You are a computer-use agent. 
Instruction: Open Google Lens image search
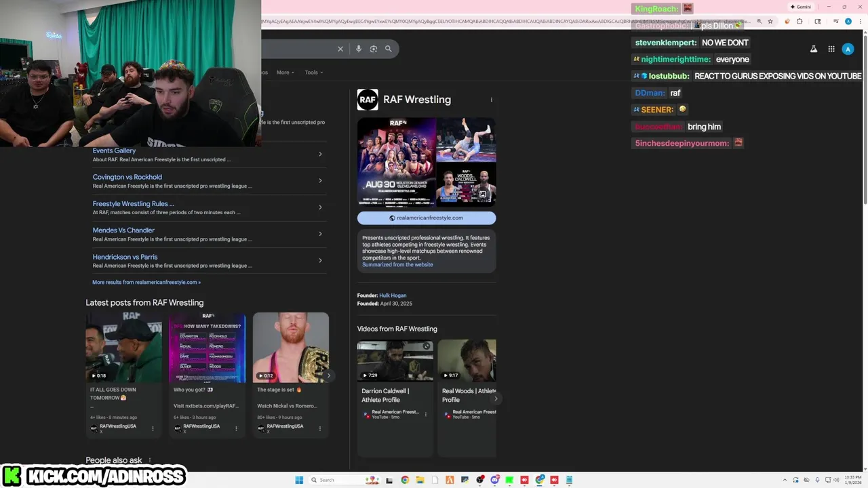[x=374, y=49]
